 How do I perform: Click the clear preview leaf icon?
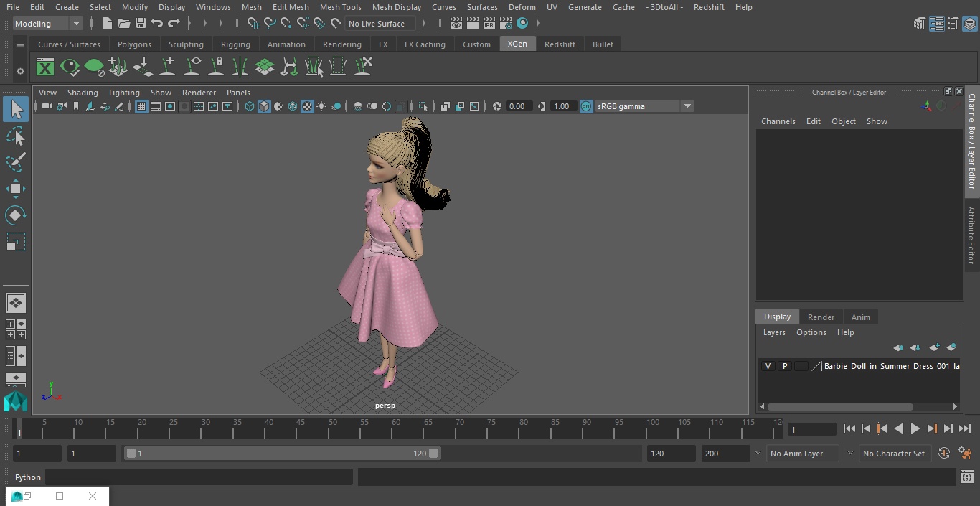tap(94, 67)
